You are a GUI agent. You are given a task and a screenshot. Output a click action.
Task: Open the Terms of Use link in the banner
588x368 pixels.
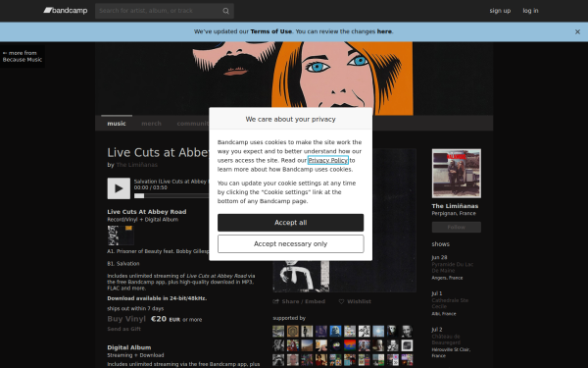point(270,31)
